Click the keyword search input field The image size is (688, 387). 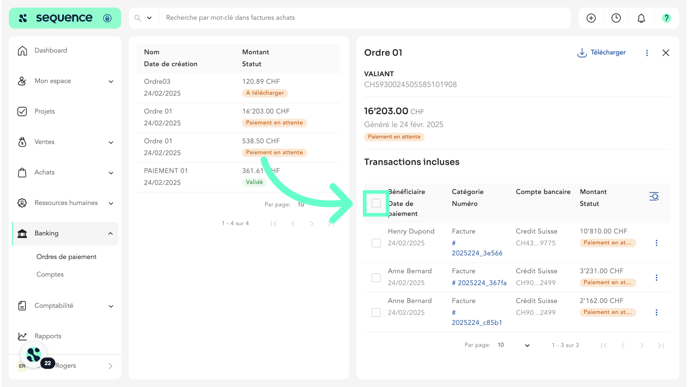[x=364, y=18]
